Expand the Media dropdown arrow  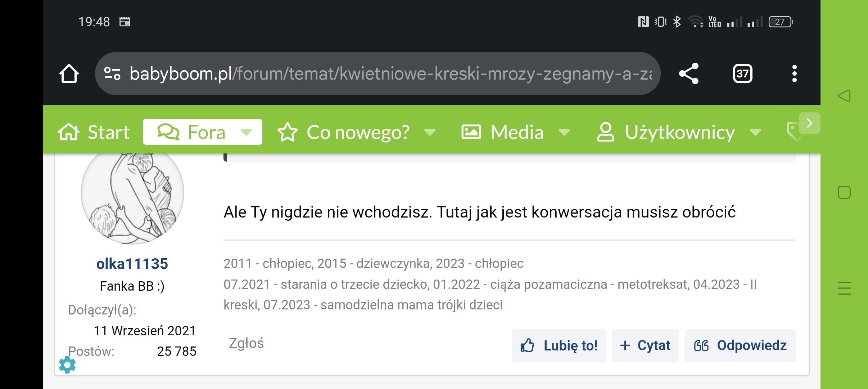pos(564,133)
